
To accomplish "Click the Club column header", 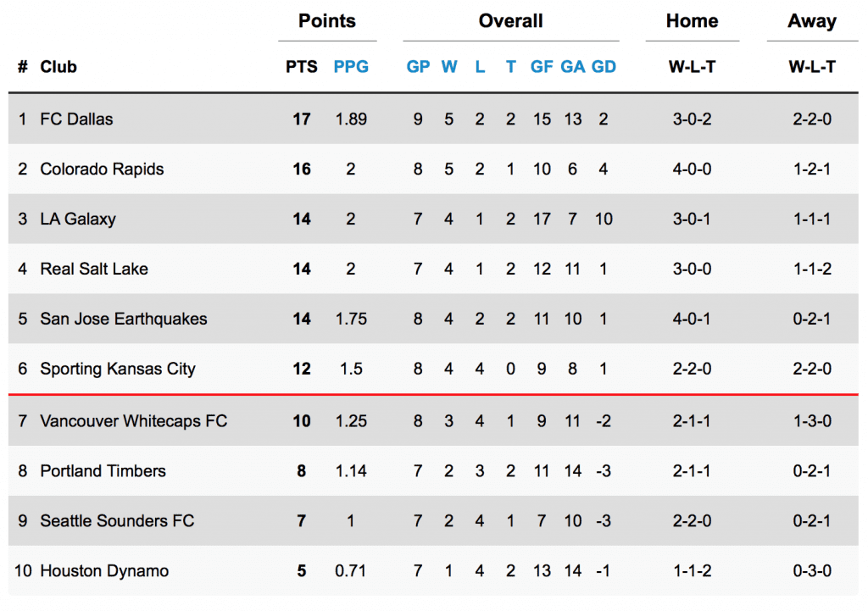I will 58,67.
